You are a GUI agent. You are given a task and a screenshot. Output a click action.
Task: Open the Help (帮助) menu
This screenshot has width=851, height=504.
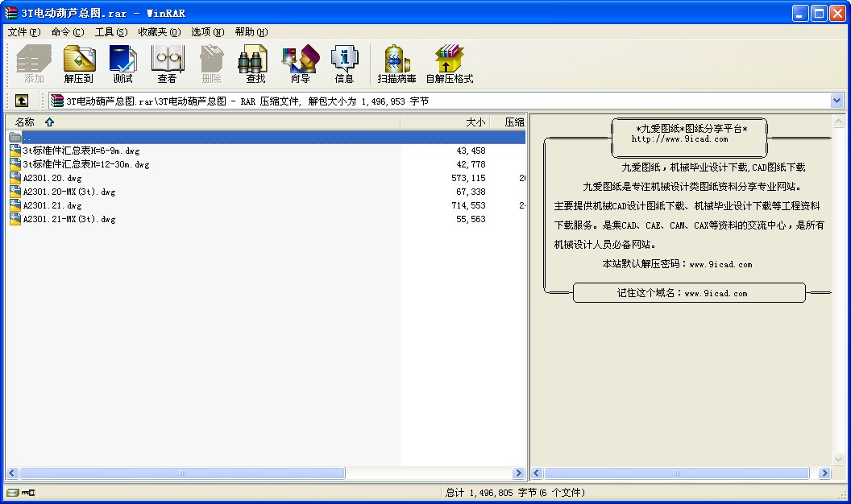click(251, 32)
